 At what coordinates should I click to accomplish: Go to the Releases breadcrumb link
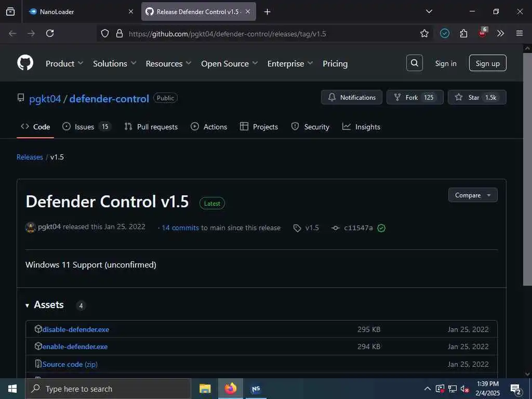click(30, 157)
